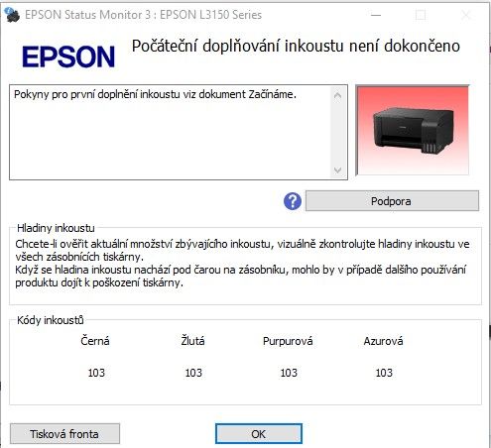Screen dimensions: 491x448
Task: Click the Purpurová ink code 103
Action: click(289, 373)
